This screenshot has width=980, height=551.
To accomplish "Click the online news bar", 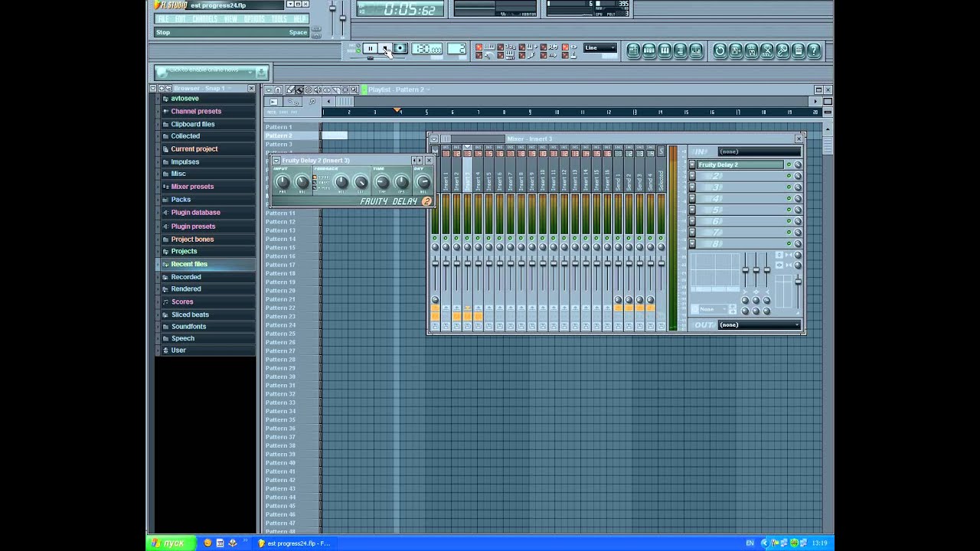I will point(211,73).
